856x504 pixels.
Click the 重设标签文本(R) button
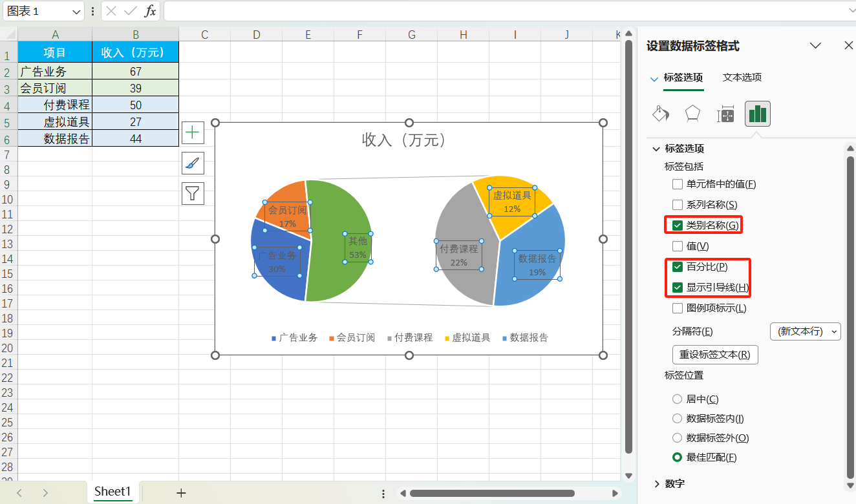click(x=714, y=354)
